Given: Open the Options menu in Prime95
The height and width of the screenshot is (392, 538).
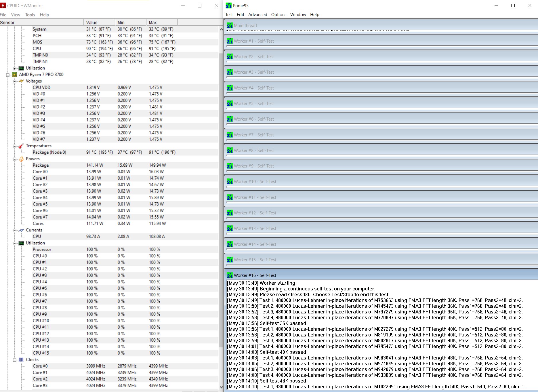Looking at the screenshot, I should coord(279,15).
